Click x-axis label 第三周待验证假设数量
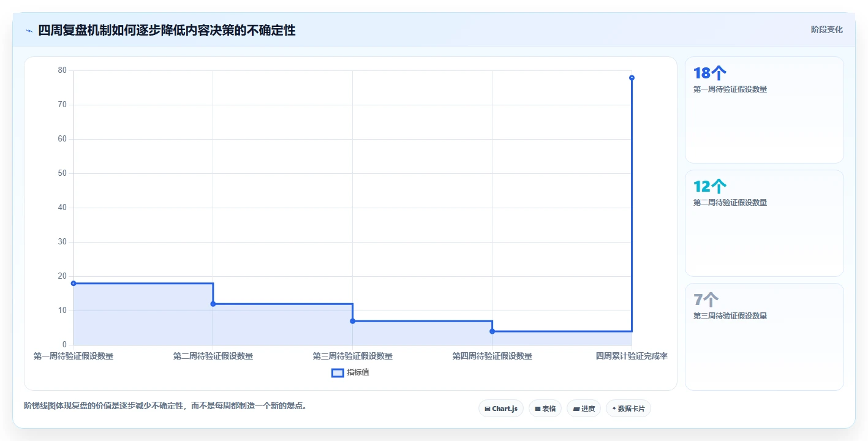The image size is (868, 441). (353, 356)
